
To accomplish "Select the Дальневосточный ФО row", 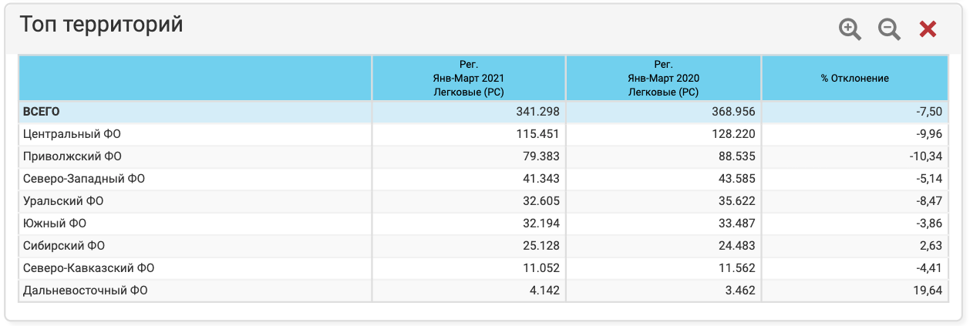I will [85, 291].
